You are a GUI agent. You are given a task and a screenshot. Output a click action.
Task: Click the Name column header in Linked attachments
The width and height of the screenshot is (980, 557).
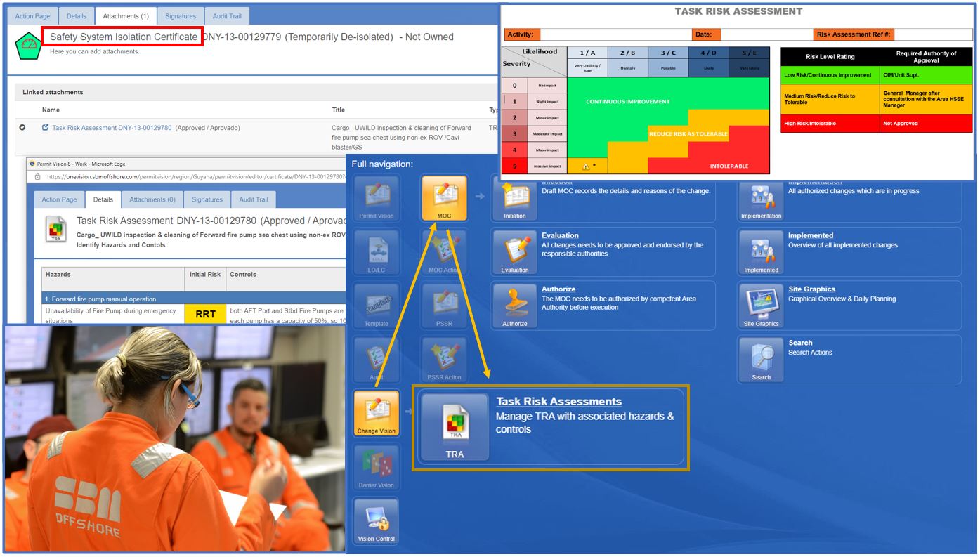(x=51, y=110)
